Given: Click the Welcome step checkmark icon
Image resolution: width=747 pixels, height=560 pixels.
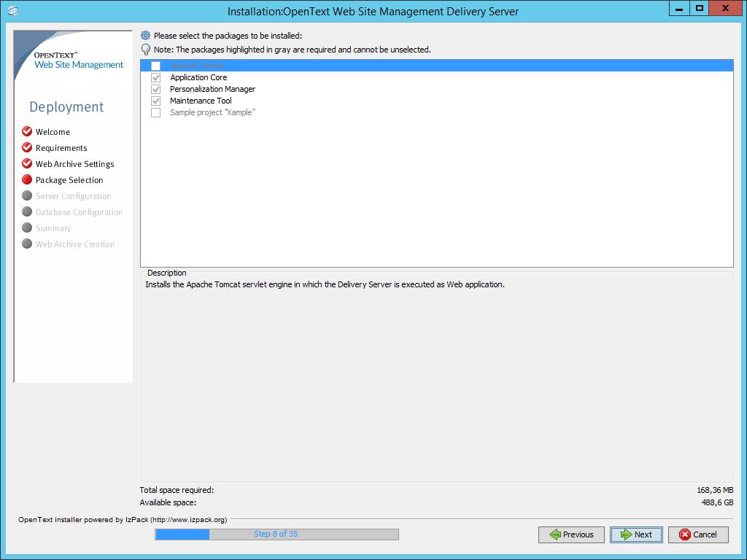Looking at the screenshot, I should coord(27,131).
